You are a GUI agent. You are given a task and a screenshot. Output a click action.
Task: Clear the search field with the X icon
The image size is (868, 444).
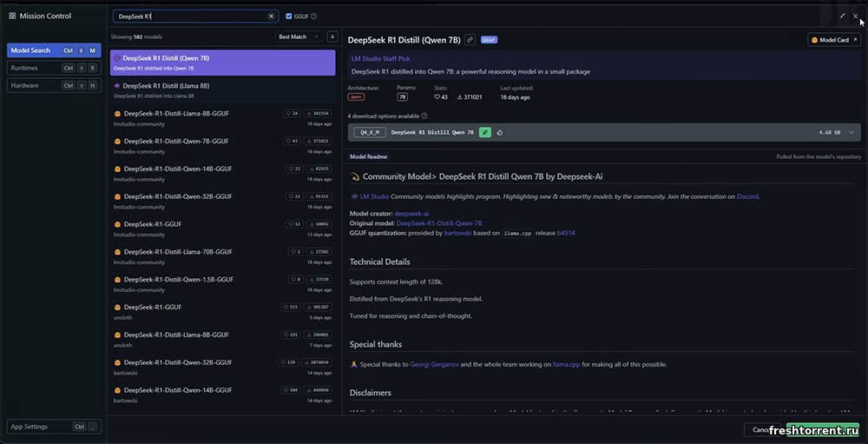point(271,16)
